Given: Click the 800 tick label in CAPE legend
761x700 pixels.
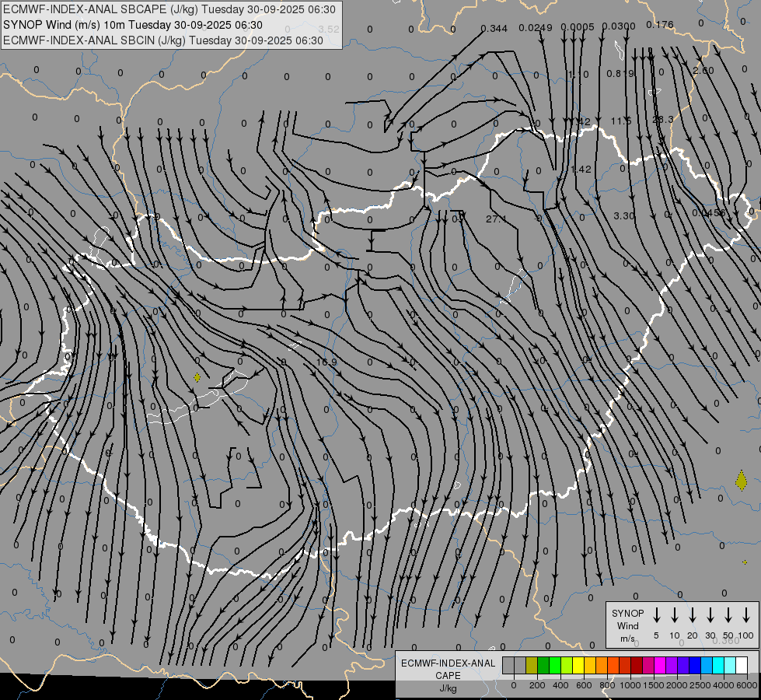Looking at the screenshot, I should tap(607, 685).
